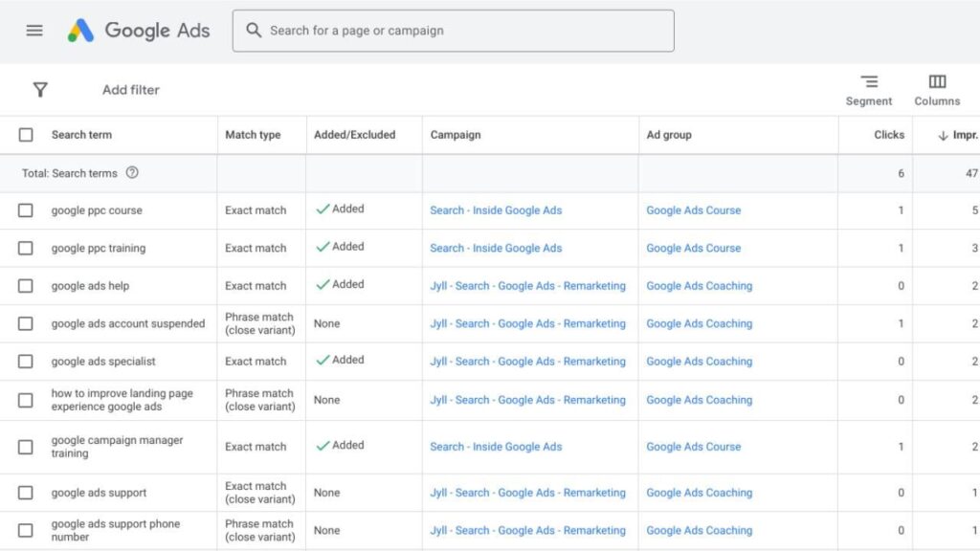
Task: Click None status in google ads account suspended row
Action: (327, 323)
